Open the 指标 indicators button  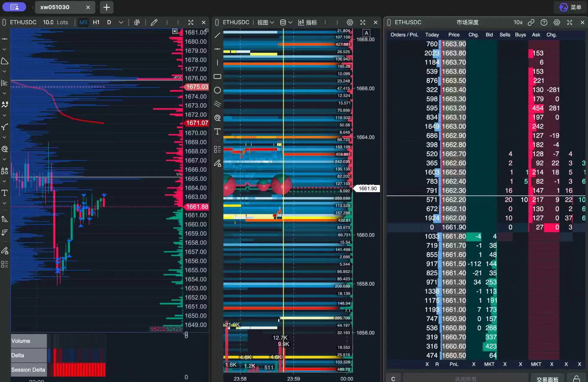point(307,22)
